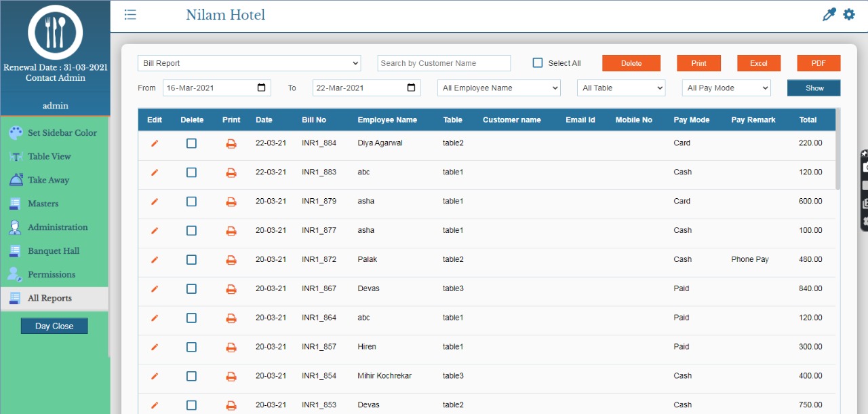Viewport: 868px width, 414px height.
Task: Click the Show button
Action: click(x=814, y=88)
